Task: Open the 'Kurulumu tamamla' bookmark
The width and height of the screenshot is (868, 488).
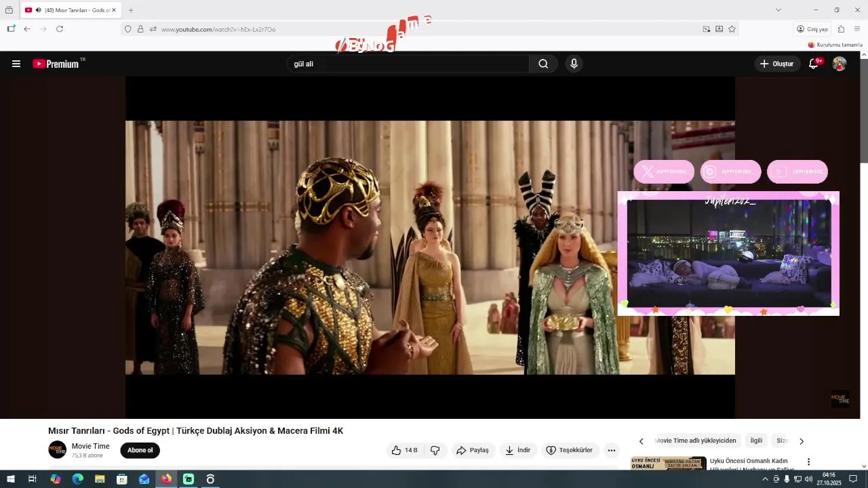Action: [x=835, y=45]
